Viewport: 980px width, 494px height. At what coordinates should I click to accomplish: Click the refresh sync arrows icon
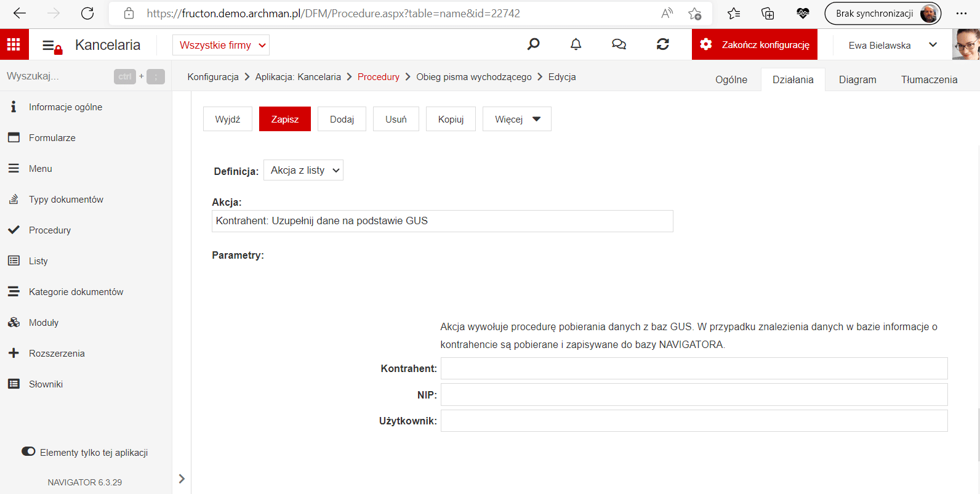[x=663, y=44]
